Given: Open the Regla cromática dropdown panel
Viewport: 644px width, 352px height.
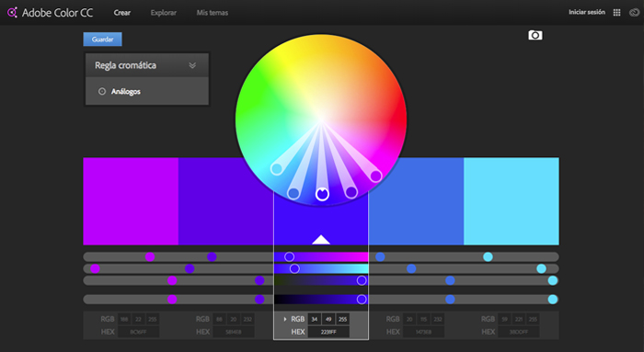Looking at the screenshot, I should tap(147, 65).
